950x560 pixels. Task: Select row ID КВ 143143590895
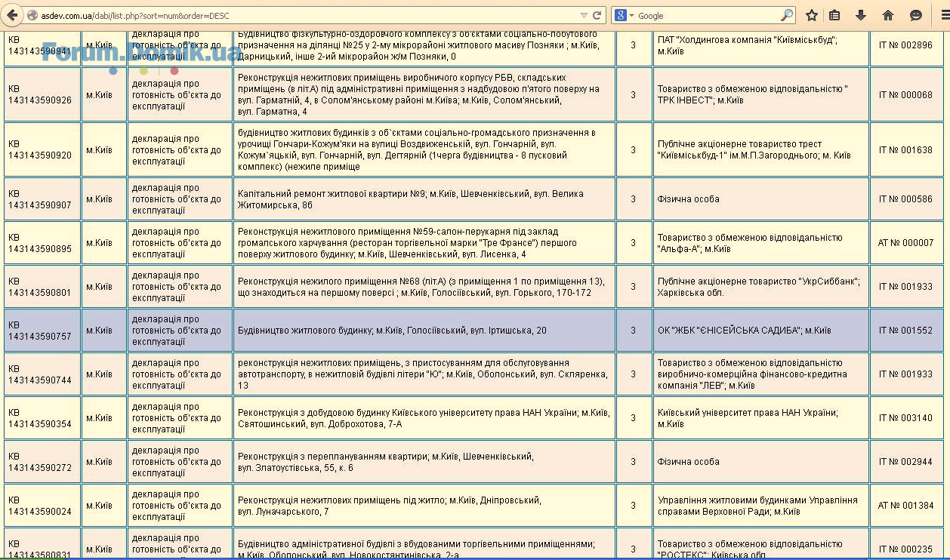42,243
